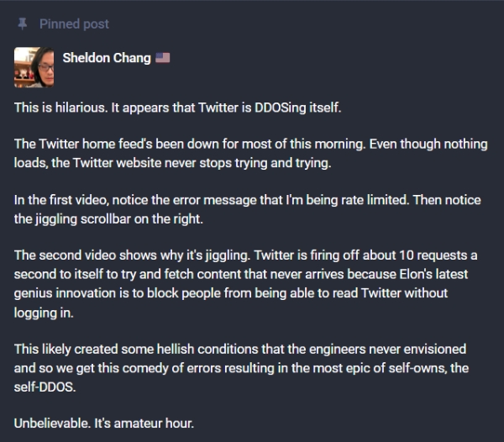504x442 pixels.
Task: Click the paragraph about Twitter home feed being down
Action: click(x=250, y=153)
